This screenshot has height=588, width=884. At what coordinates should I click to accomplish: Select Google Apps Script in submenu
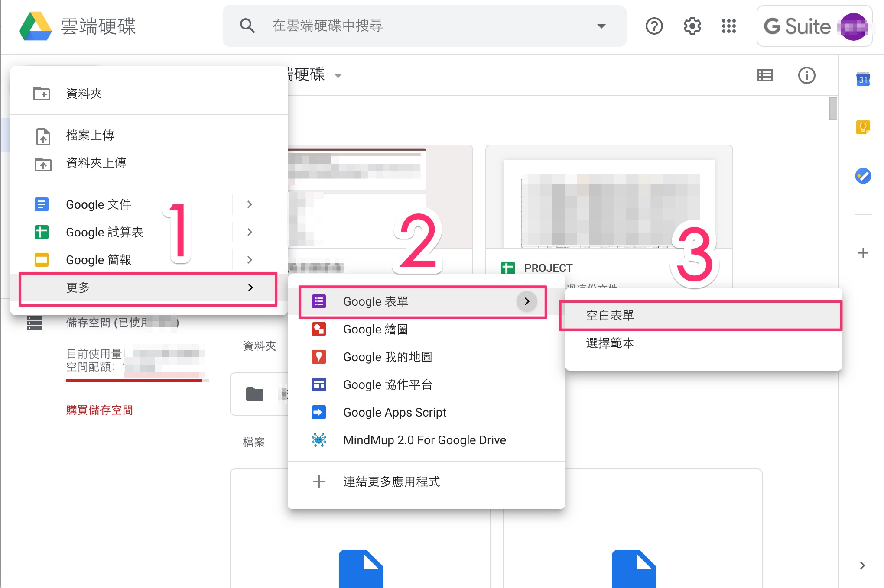click(x=426, y=412)
